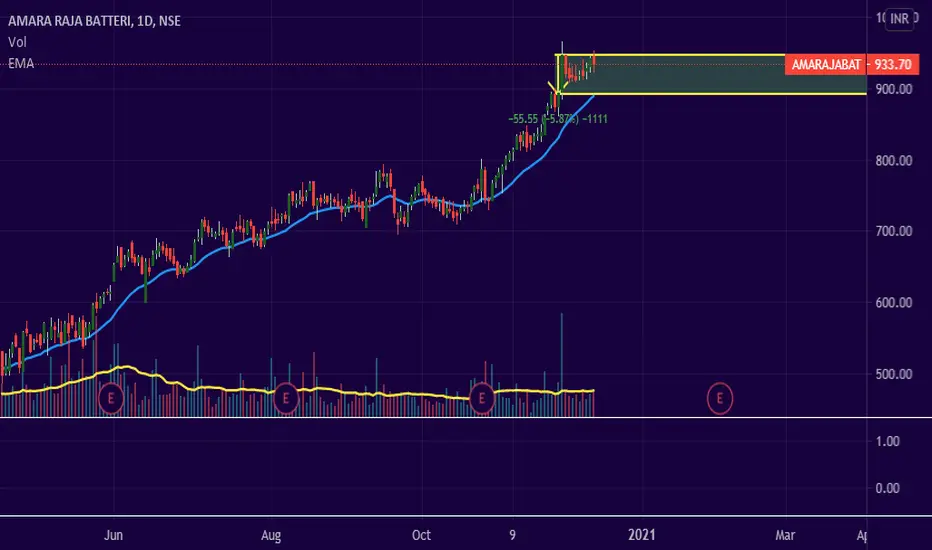
Task: Select the yellow volume moving average line
Action: pyautogui.click(x=297, y=390)
